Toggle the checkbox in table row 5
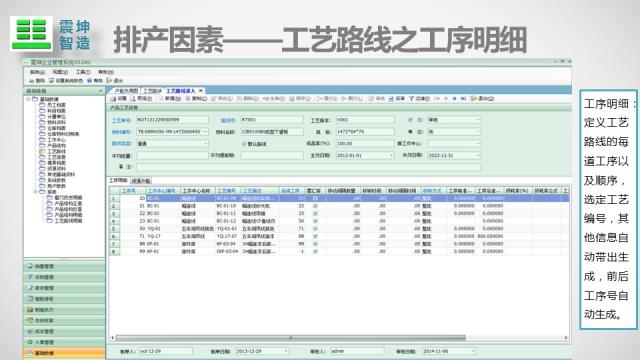640x360 pixels. (x=315, y=229)
